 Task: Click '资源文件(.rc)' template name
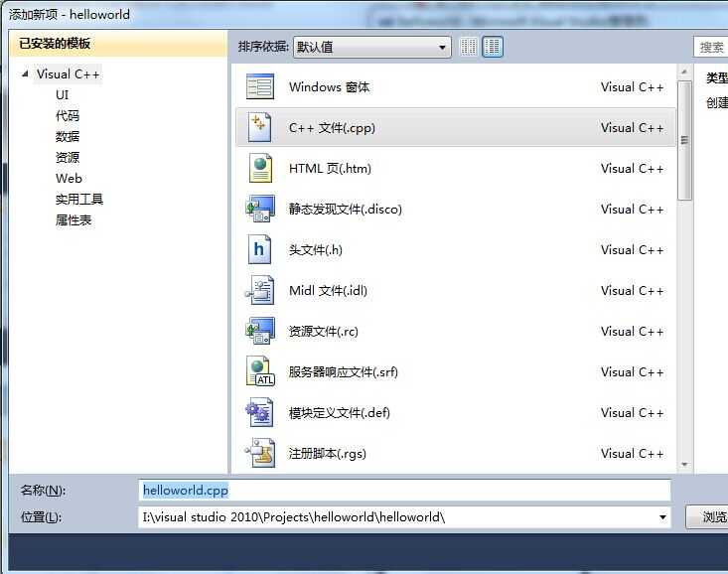pyautogui.click(x=324, y=331)
